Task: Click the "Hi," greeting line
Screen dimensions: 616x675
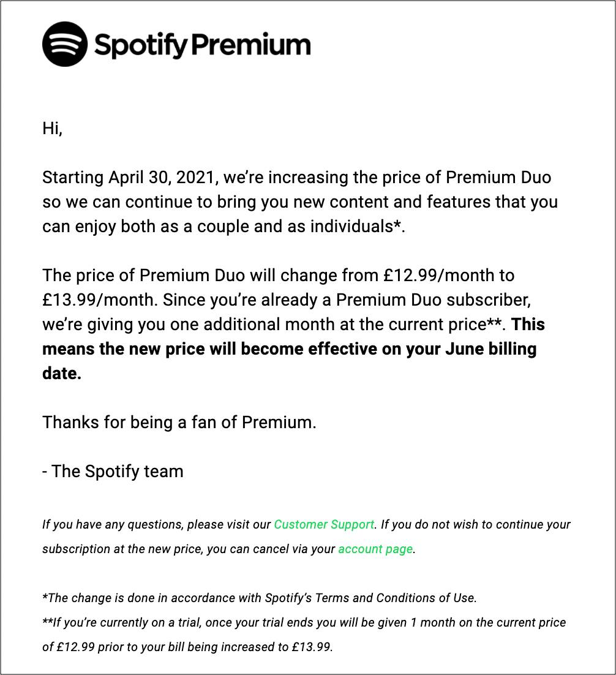Action: click(x=53, y=129)
